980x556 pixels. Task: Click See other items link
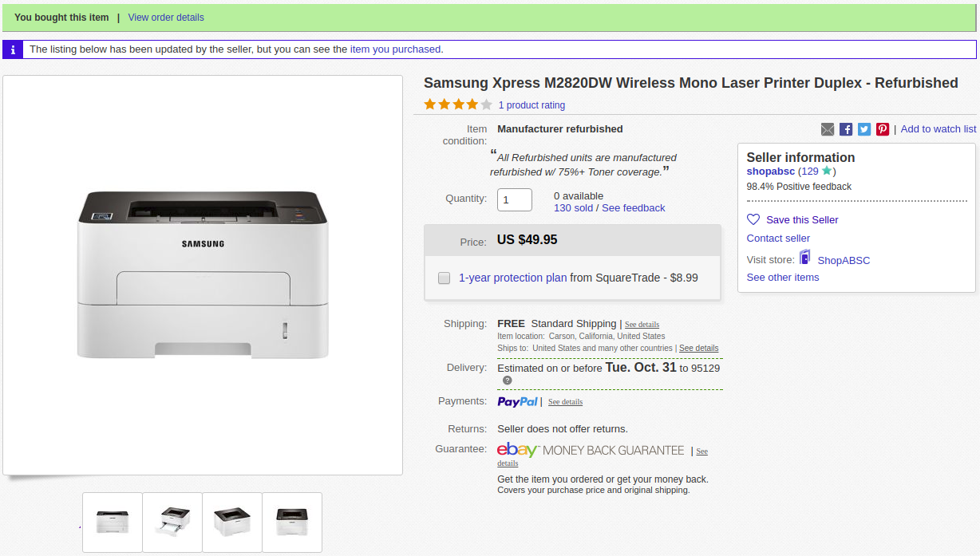[x=783, y=278]
